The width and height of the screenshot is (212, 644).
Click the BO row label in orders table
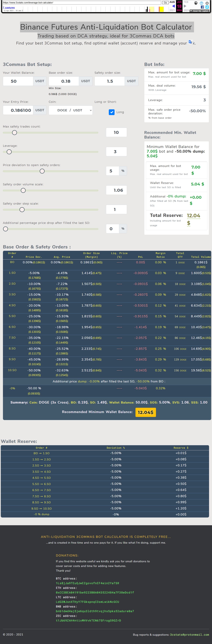coord(12,262)
